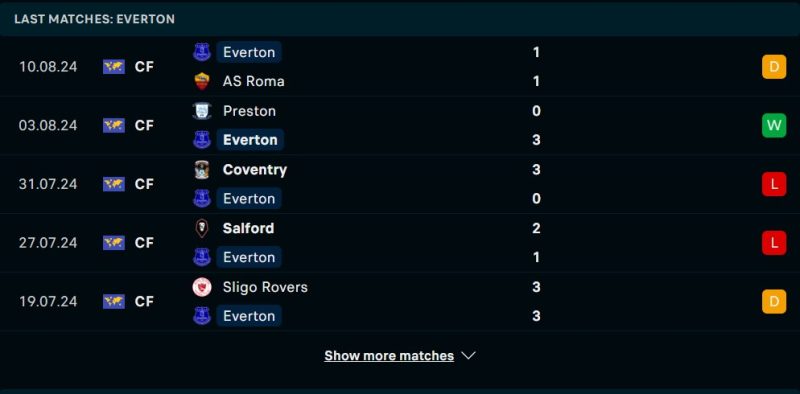Screen dimensions: 800x394
Task: Open the Coventry team name
Action: 255,170
